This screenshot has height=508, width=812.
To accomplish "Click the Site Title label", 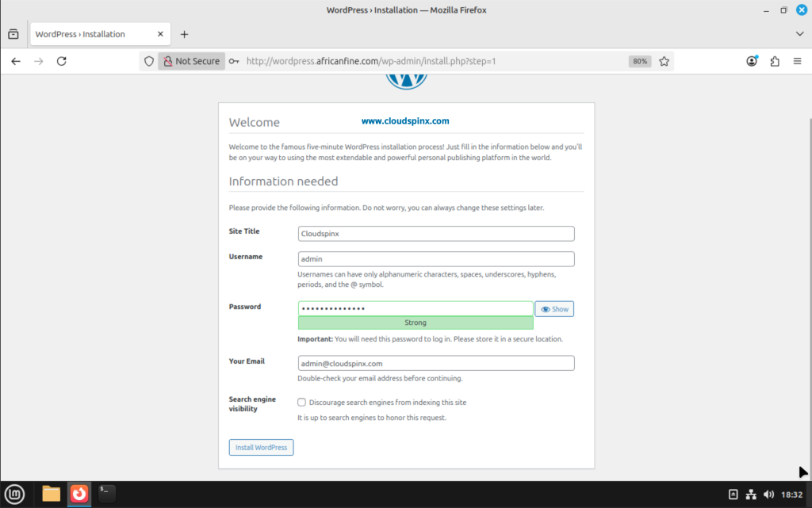I will [x=244, y=231].
